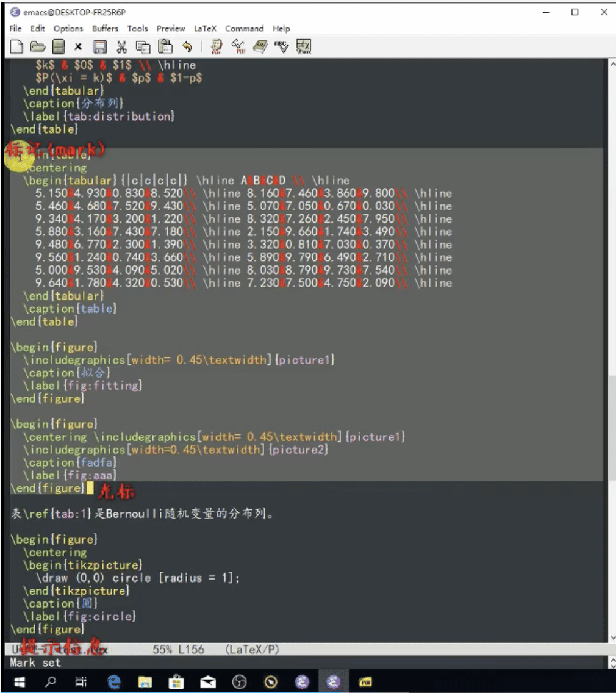Viewport: 616px width, 693px height.
Task: Open the Buffers menu
Action: click(x=104, y=28)
